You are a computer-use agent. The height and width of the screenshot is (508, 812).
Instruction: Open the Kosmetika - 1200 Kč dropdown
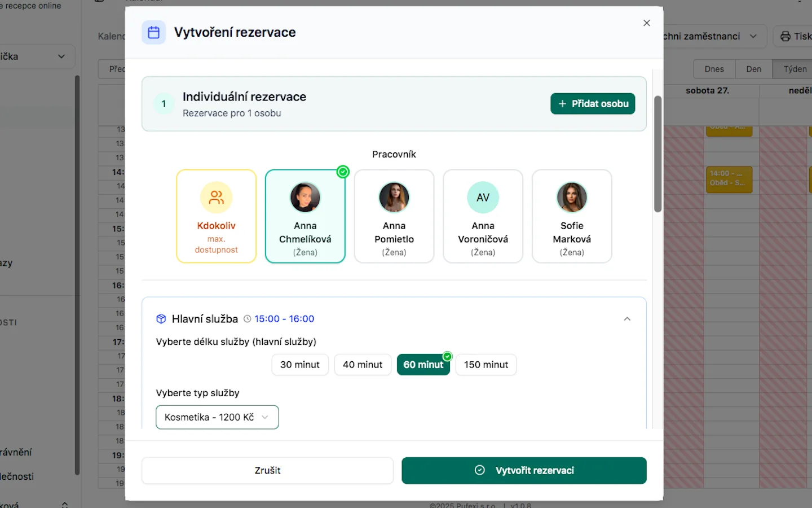click(x=217, y=417)
